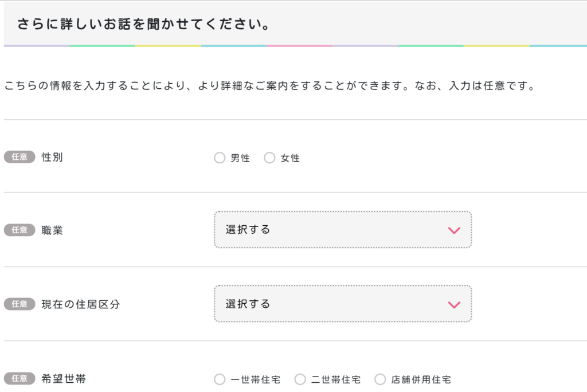This screenshot has height=392, width=587.
Task: Click pink chevron in 職業 dropdown
Action: [x=454, y=230]
